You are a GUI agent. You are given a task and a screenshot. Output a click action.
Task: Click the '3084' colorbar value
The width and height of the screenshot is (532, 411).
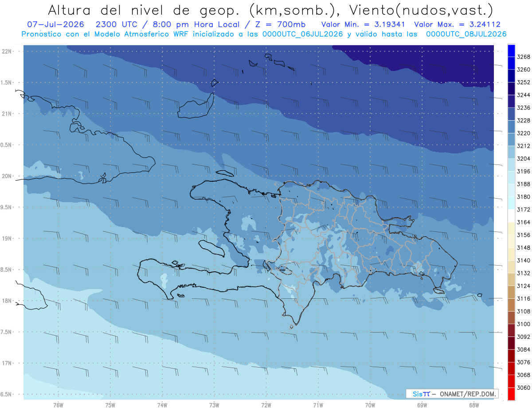point(524,349)
